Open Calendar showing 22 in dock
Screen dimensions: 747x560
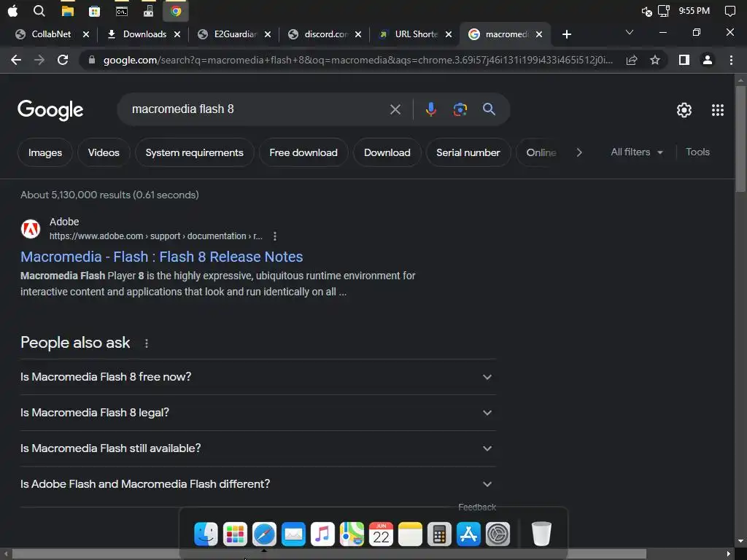(x=381, y=534)
